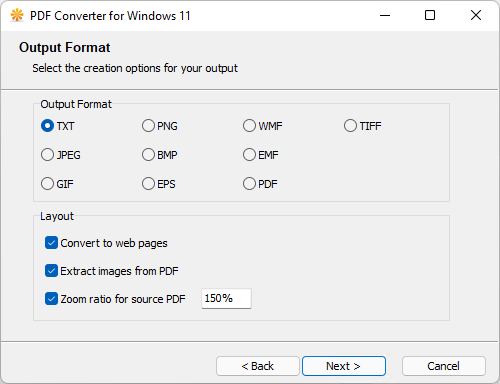The width and height of the screenshot is (500, 384).
Task: Cancel the conversion wizard
Action: pos(444,366)
